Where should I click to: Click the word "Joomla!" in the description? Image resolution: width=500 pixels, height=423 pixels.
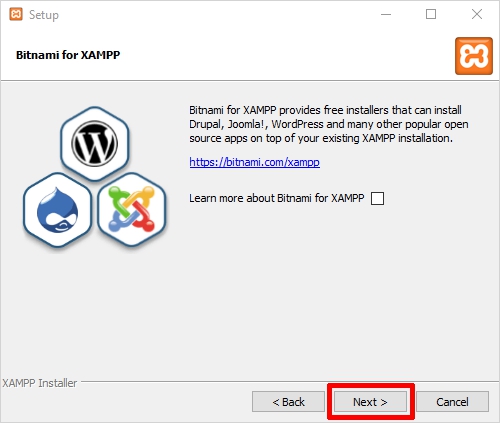(x=247, y=124)
